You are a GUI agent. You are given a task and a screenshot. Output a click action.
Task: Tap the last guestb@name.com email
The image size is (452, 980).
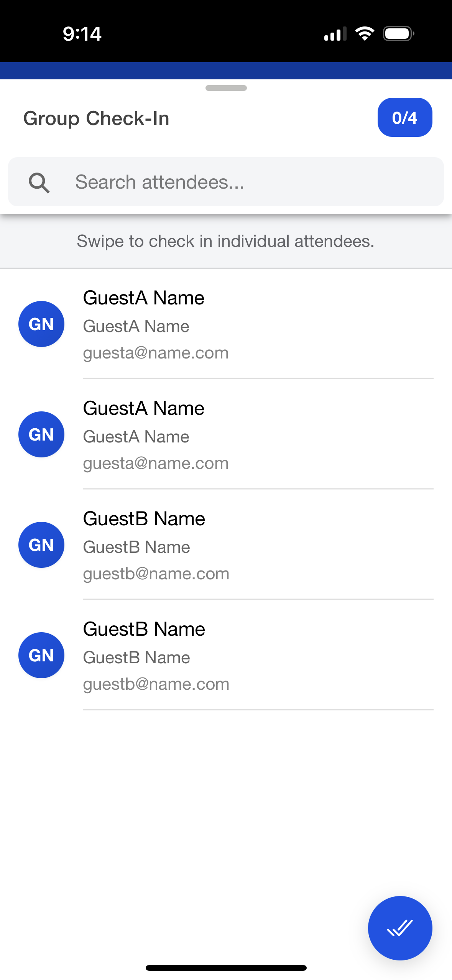pyautogui.click(x=156, y=684)
